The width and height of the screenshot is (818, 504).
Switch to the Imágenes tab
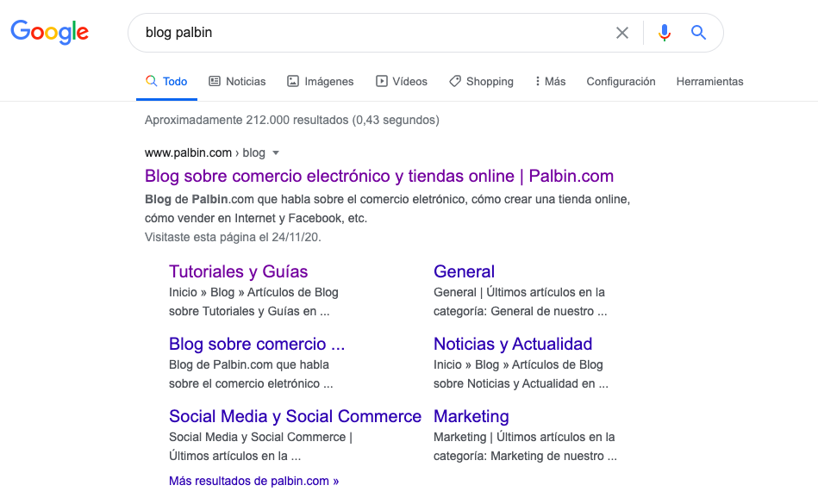point(320,82)
